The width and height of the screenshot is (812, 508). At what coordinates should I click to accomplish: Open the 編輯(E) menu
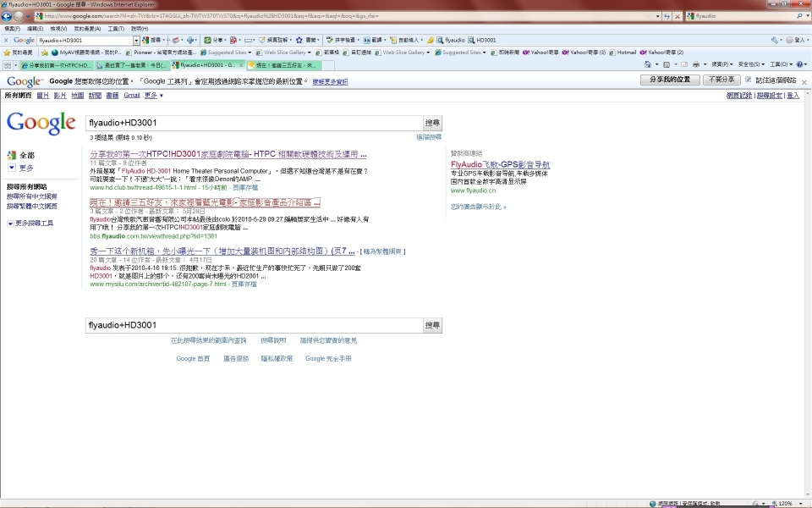point(36,29)
